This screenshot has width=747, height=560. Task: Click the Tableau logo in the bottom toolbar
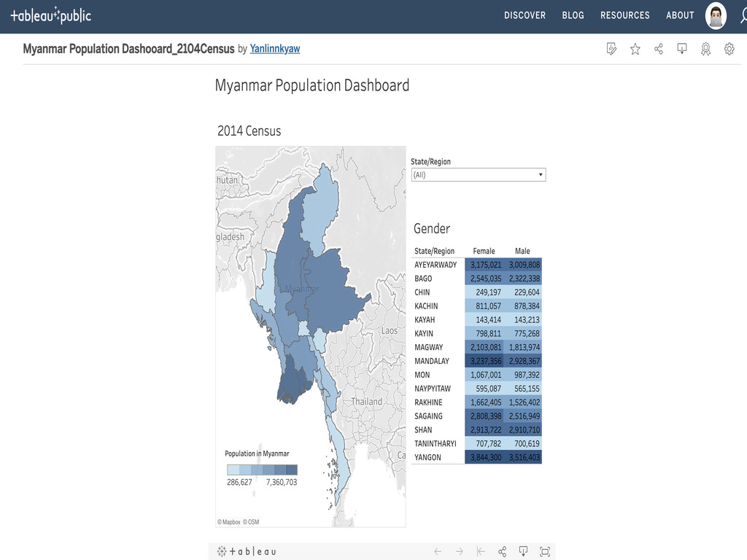coord(247,551)
